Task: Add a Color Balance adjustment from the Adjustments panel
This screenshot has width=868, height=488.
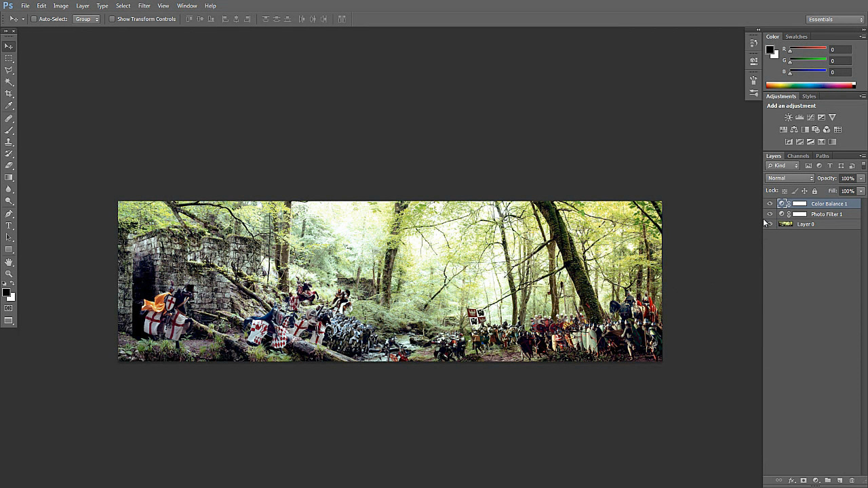Action: 794,129
